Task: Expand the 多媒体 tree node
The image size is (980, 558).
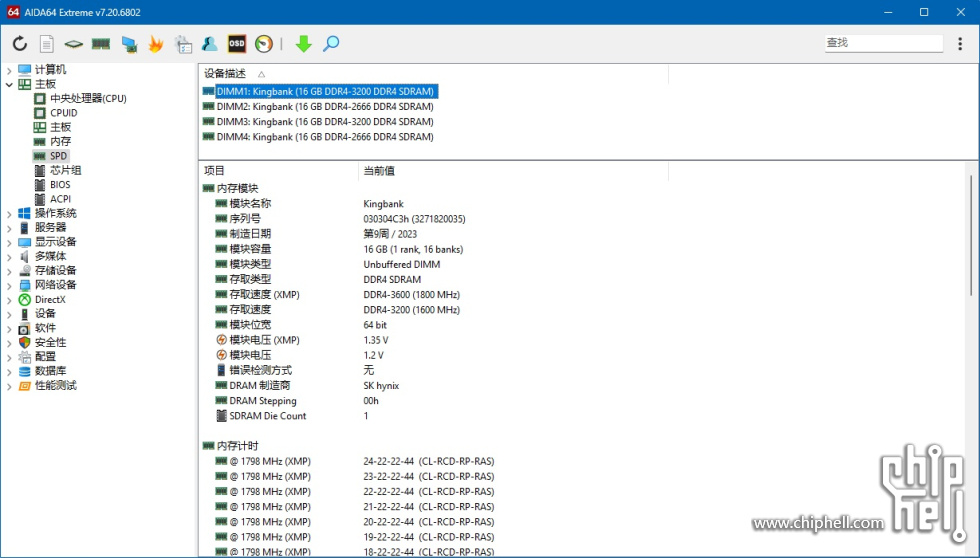Action: [9, 257]
